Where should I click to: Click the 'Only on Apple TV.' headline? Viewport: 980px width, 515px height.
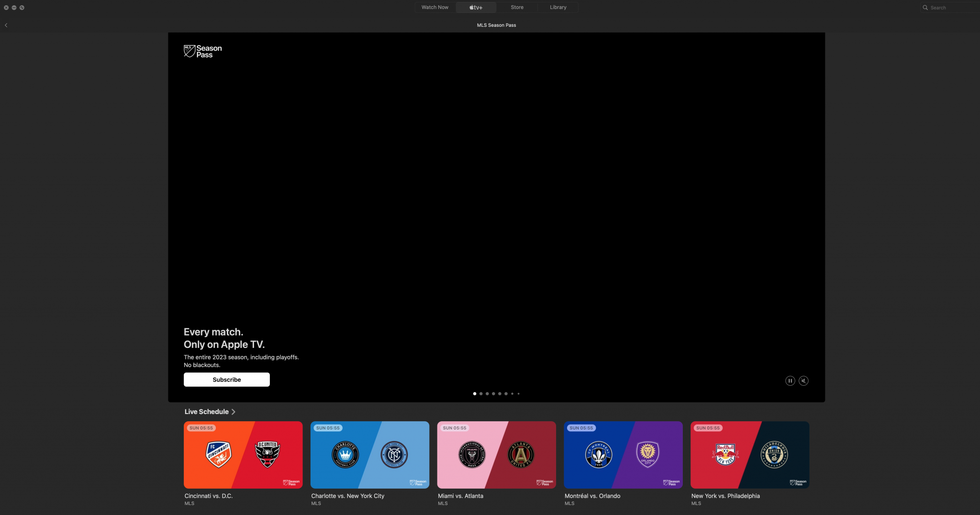(x=224, y=345)
